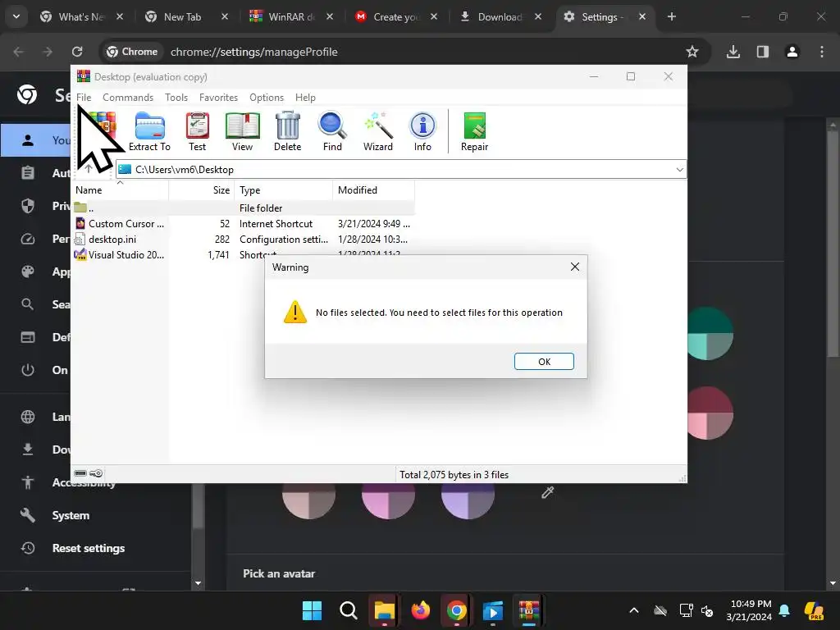
Task: Click the Delete trash can icon
Action: [288, 132]
